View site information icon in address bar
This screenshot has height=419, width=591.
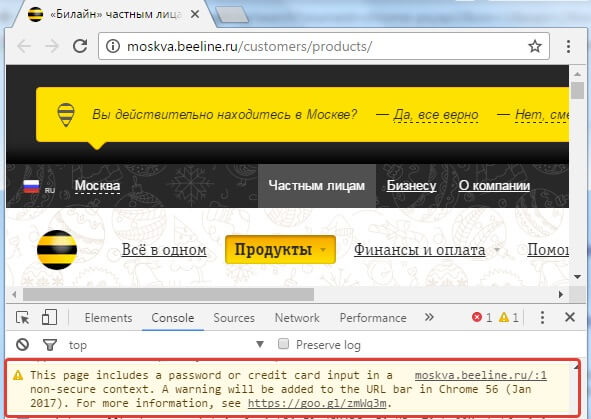pos(113,46)
